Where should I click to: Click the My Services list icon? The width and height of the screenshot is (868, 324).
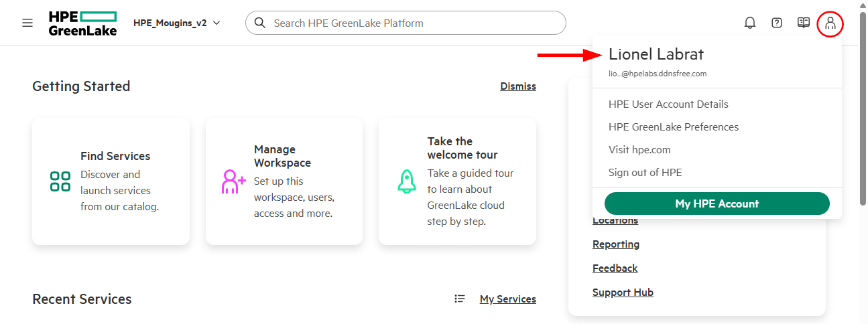tap(460, 299)
